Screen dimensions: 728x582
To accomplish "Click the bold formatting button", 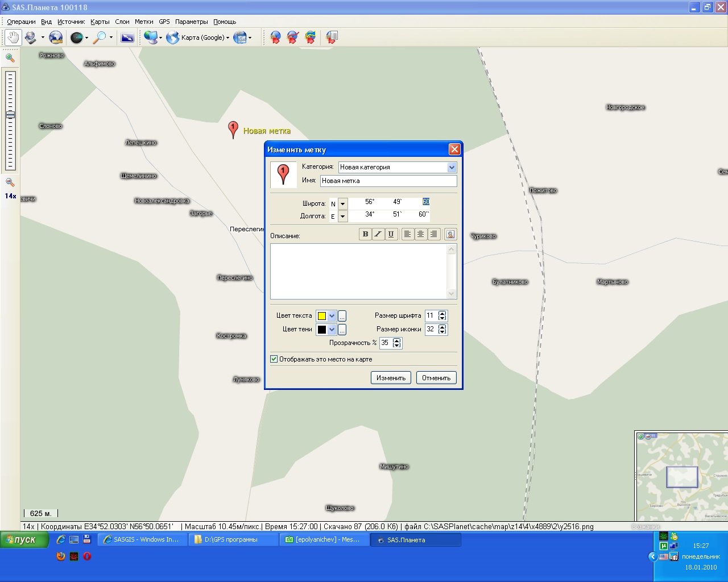I will click(x=365, y=234).
